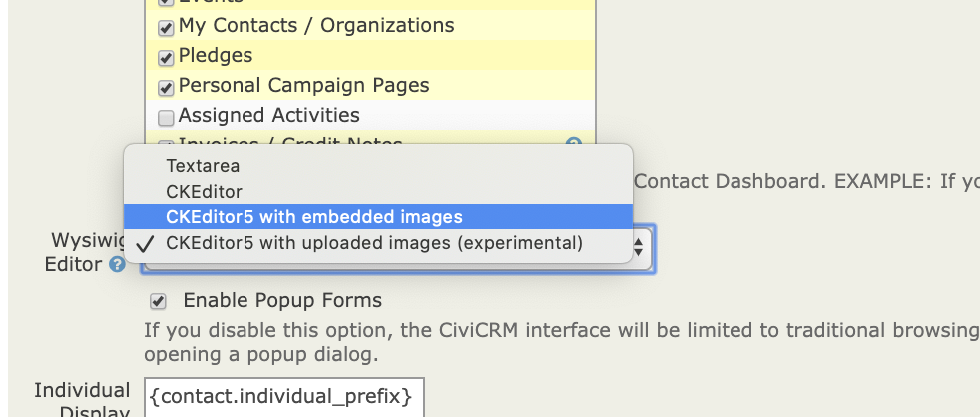Uncheck My Contacts / Organizations checkbox
980x417 pixels.
click(x=166, y=28)
